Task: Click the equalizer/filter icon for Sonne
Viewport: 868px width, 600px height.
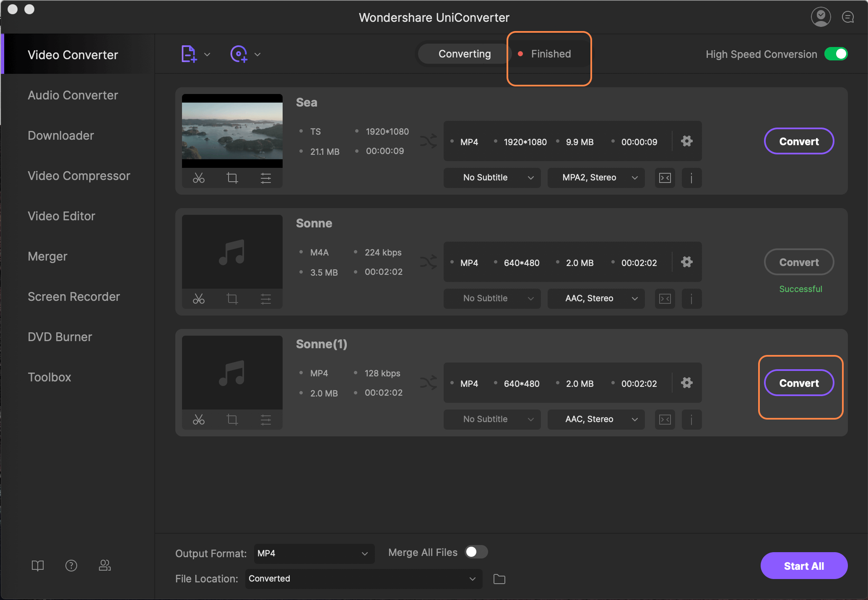Action: pos(266,298)
